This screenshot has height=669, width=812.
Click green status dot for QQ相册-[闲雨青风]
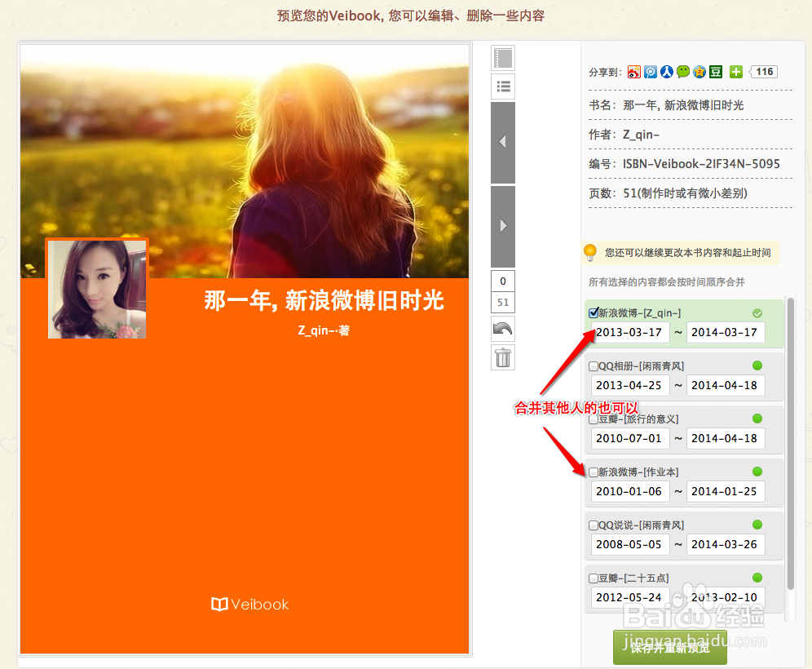coord(757,366)
